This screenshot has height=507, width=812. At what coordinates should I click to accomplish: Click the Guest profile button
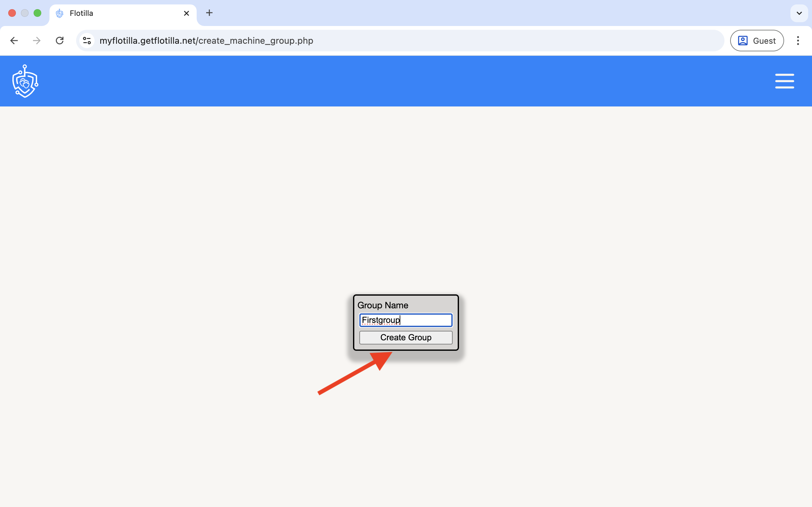pyautogui.click(x=756, y=41)
